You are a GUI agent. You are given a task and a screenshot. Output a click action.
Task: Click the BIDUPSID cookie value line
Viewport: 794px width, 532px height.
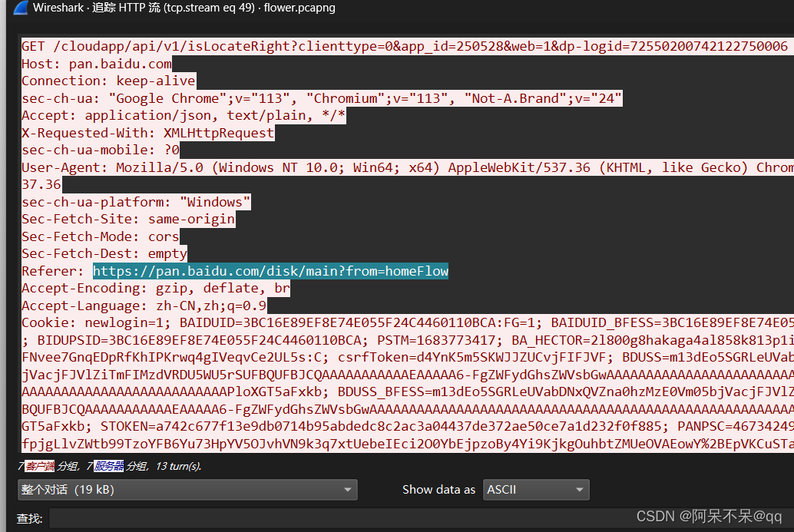coord(407,340)
